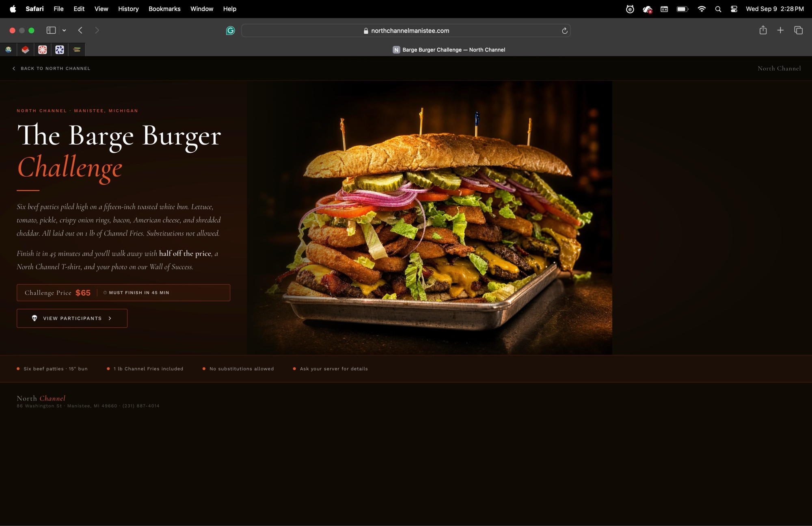Click the footer address and phone line
Viewport: 812px width, 526px height.
coord(88,406)
